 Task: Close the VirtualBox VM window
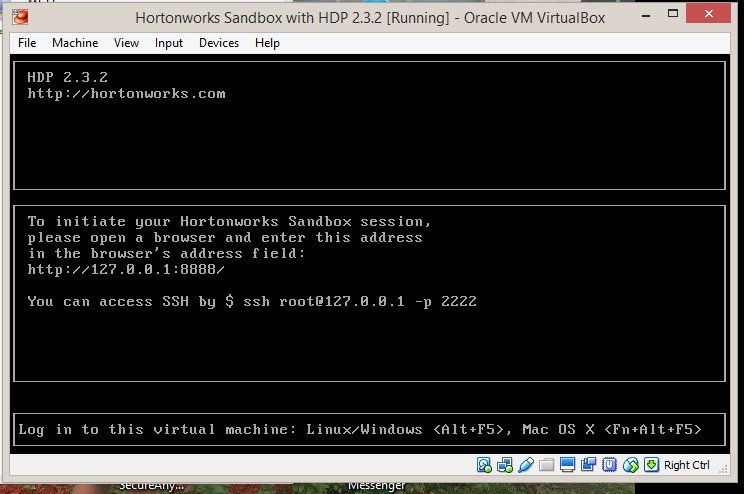708,14
